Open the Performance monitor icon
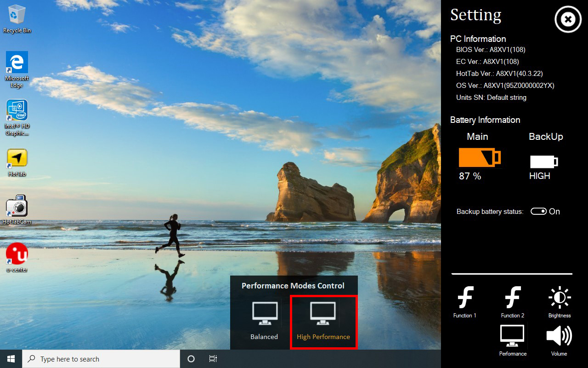 click(513, 340)
